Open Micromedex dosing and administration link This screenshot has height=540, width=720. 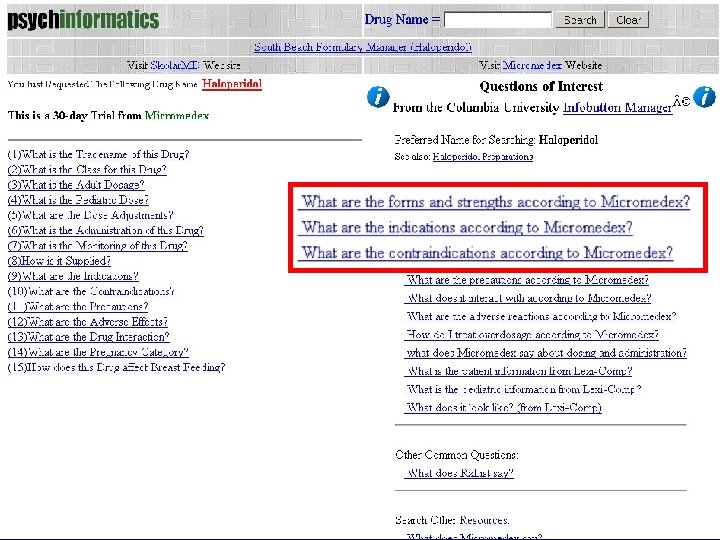click(546, 353)
